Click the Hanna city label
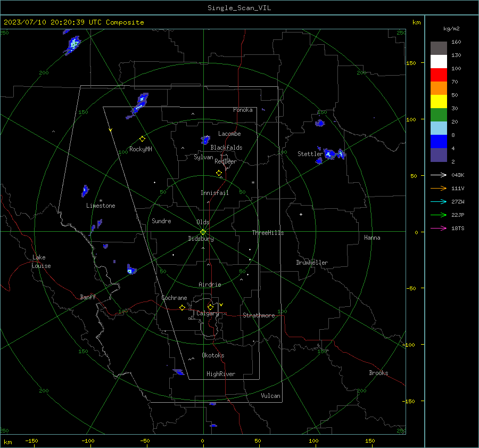 [372, 238]
